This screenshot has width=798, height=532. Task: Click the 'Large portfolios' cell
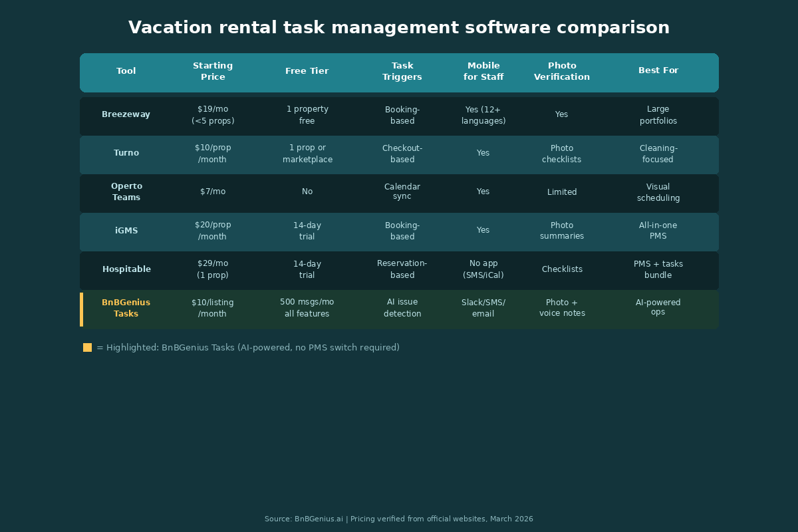pyautogui.click(x=658, y=115)
